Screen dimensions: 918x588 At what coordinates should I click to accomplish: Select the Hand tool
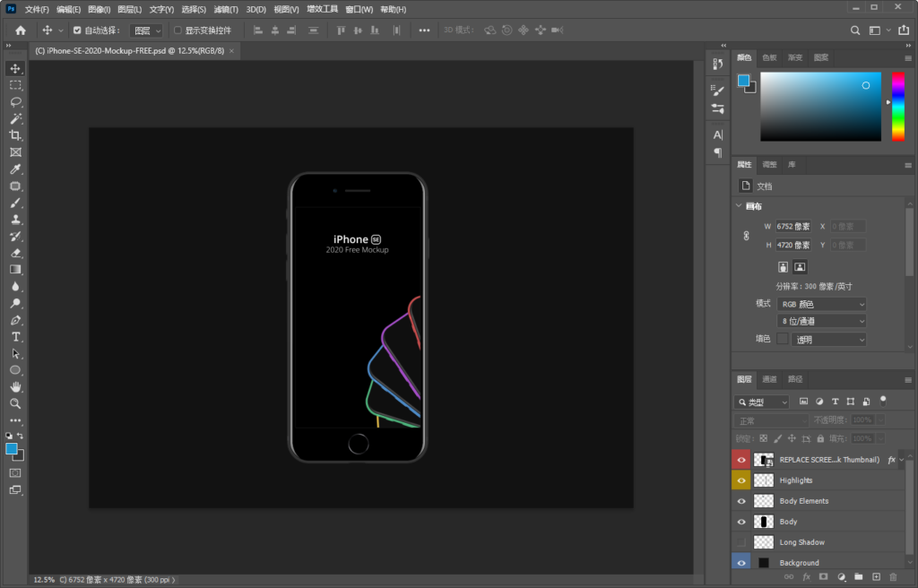15,387
